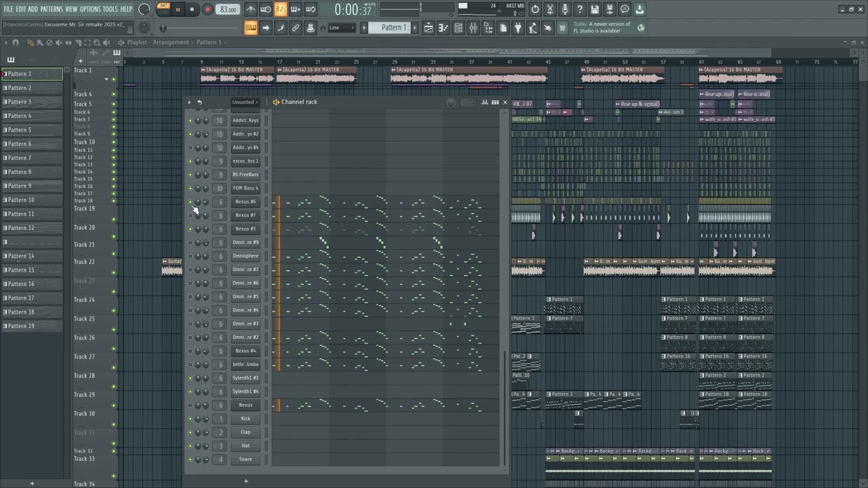Select the Snare channel button
The width and height of the screenshot is (868, 488).
tap(245, 460)
